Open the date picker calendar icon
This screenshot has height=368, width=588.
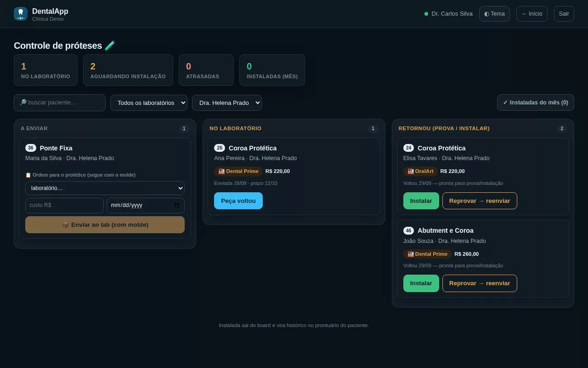[x=177, y=206]
